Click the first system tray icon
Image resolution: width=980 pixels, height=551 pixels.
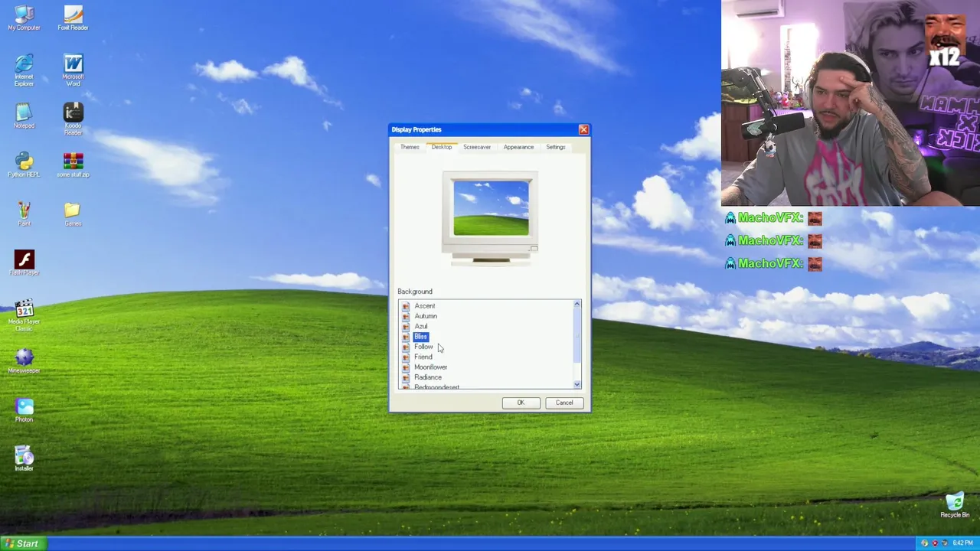click(924, 543)
